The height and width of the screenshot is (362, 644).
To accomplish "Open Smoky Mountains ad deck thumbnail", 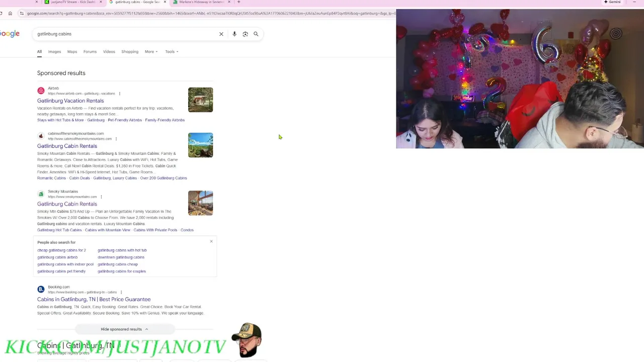I will tap(200, 203).
